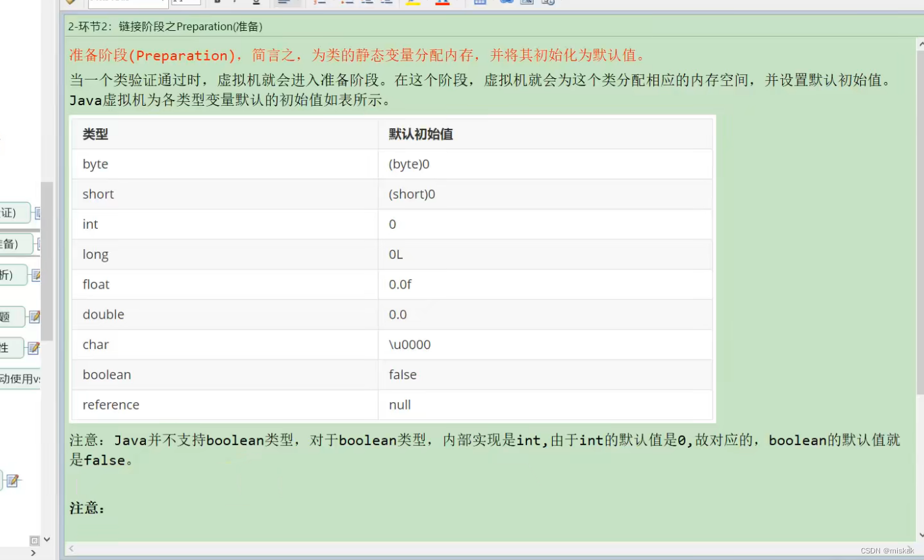Select the mind map node ending in 性
The width and height of the screenshot is (924, 560).
click(11, 348)
